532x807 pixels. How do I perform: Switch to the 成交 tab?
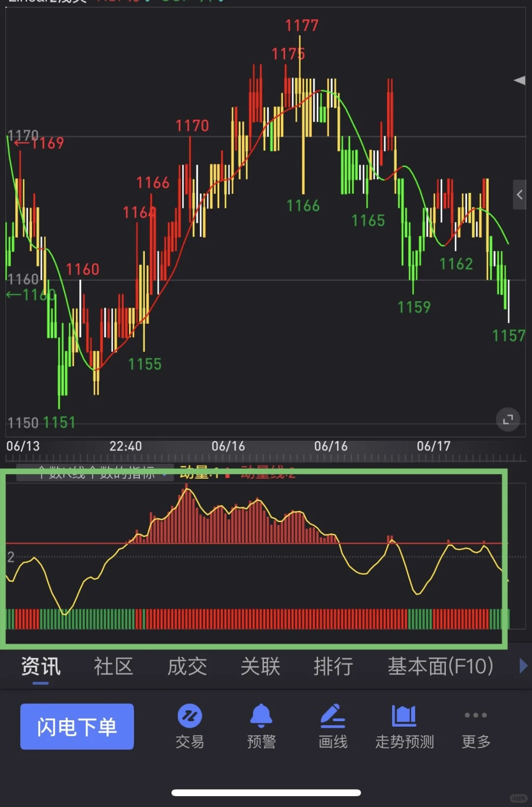(187, 667)
